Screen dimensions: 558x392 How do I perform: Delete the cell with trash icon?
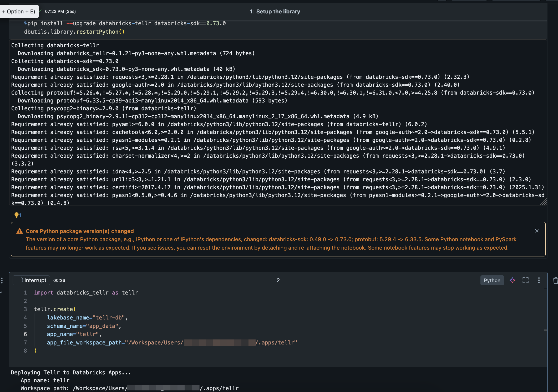[555, 281]
